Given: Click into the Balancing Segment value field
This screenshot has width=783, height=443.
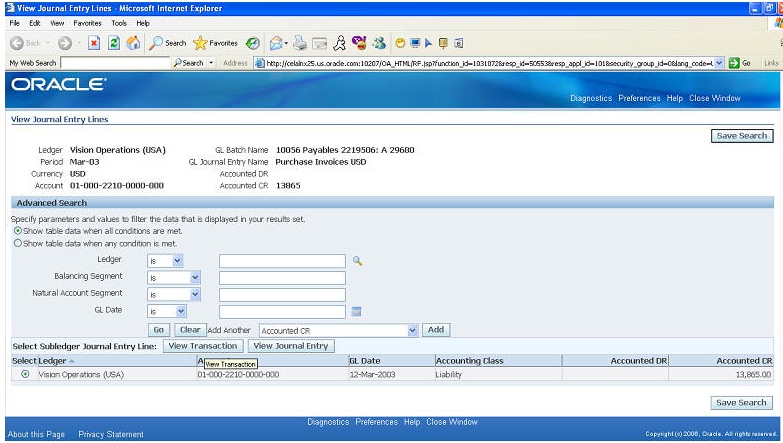Looking at the screenshot, I should (282, 278).
